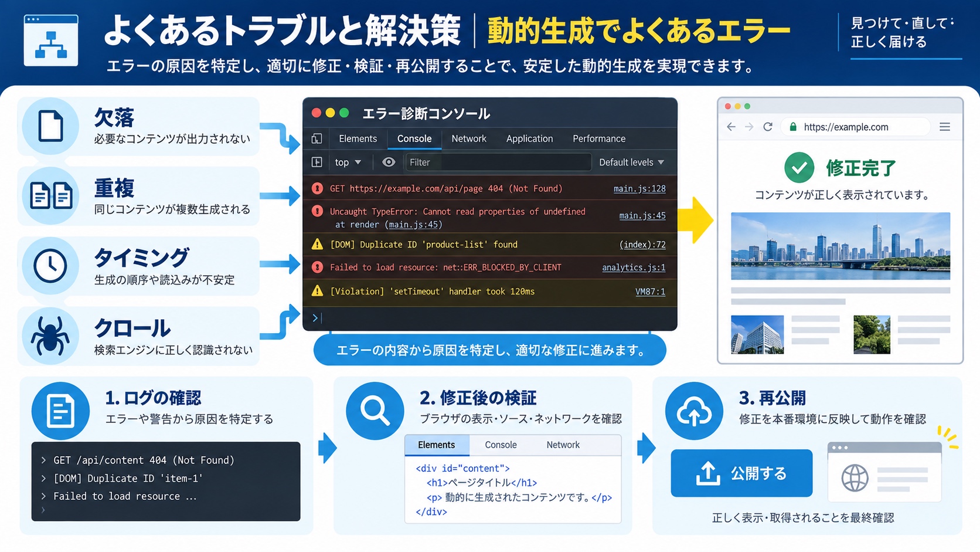Click the browser forward arrow
The height and width of the screenshot is (552, 980).
[749, 127]
